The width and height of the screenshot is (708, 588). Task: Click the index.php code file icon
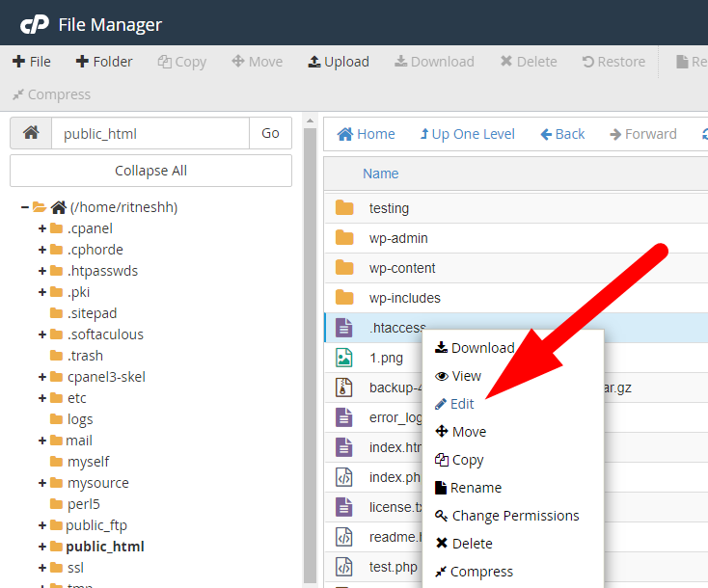(x=344, y=477)
